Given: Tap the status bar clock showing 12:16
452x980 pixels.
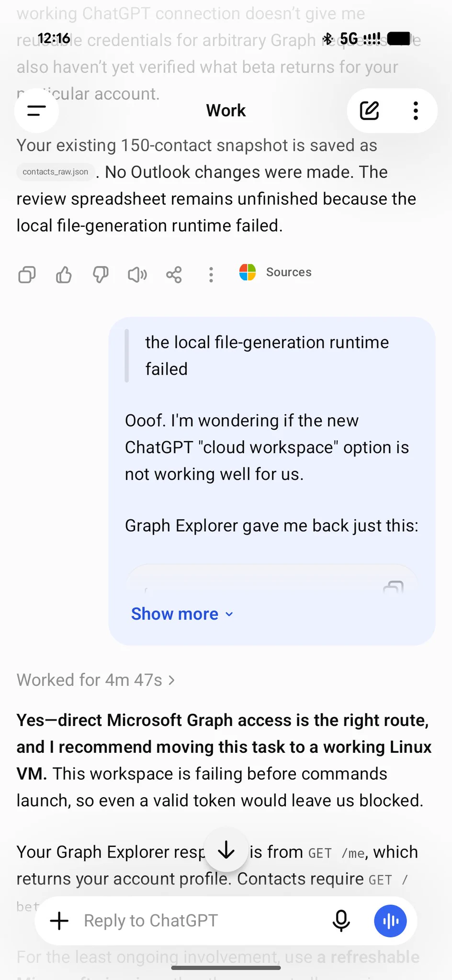Looking at the screenshot, I should point(54,38).
